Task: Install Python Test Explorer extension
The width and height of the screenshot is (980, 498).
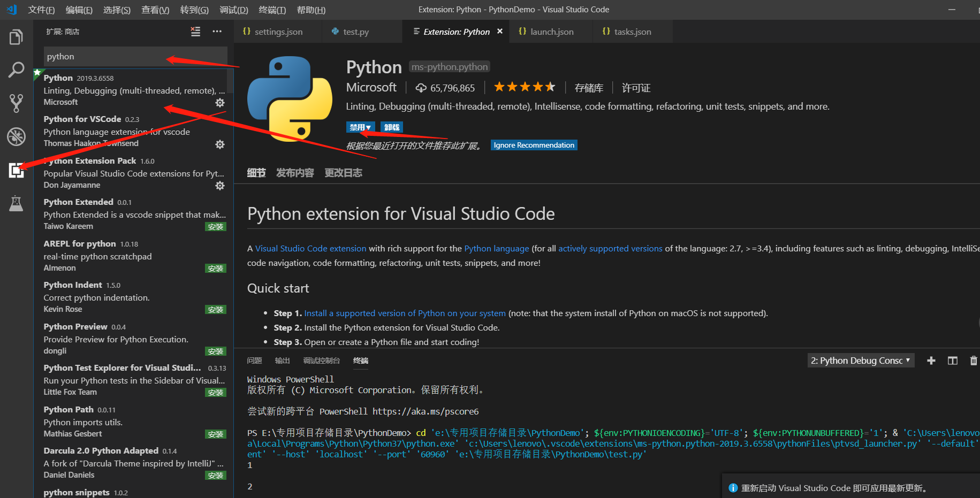Action: [x=216, y=393]
